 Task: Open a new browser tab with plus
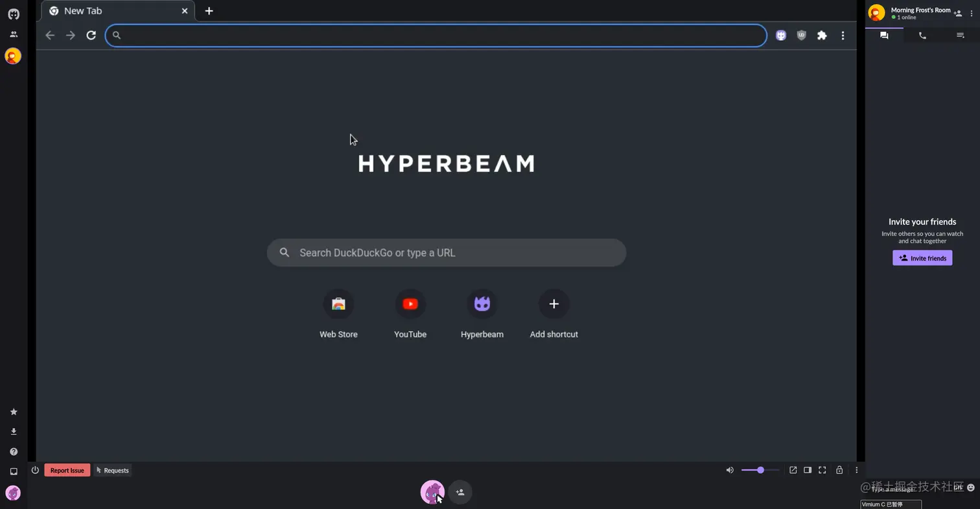[x=209, y=11]
